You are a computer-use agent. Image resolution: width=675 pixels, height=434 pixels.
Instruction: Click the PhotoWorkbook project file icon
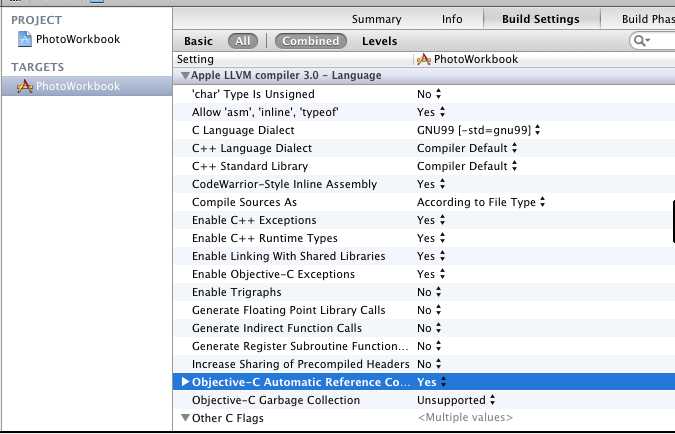coord(25,40)
